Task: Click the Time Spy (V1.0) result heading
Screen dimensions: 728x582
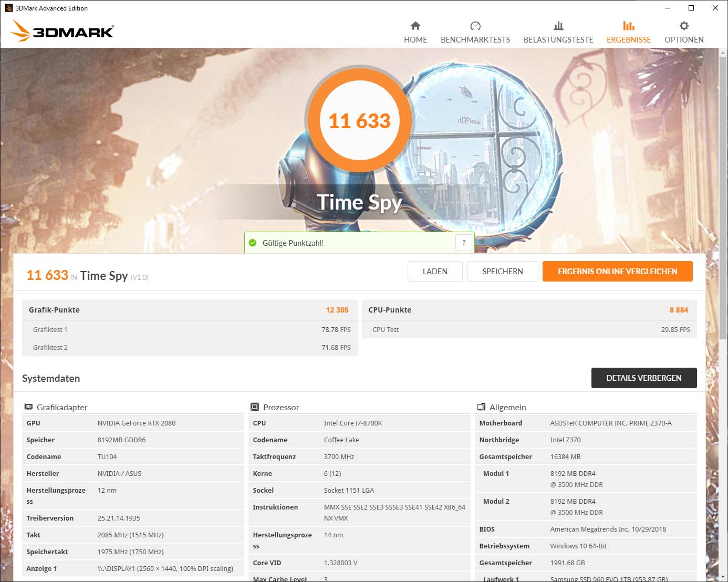Action: [x=114, y=276]
